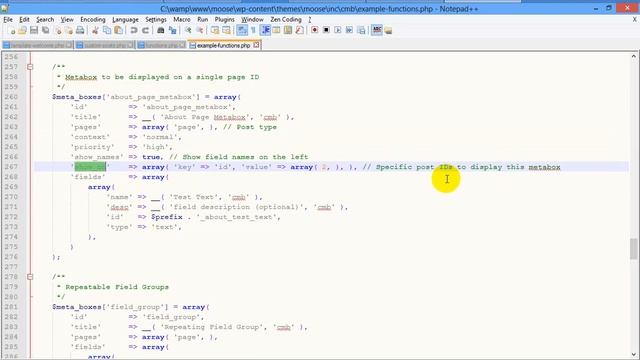This screenshot has height=360, width=640.
Task: Toggle synchronized vertical scrolling
Action: 215,31
